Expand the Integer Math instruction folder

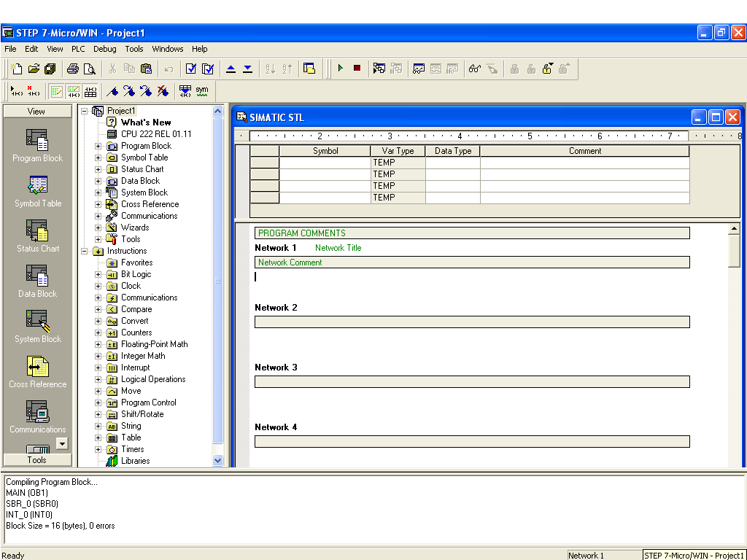point(98,356)
